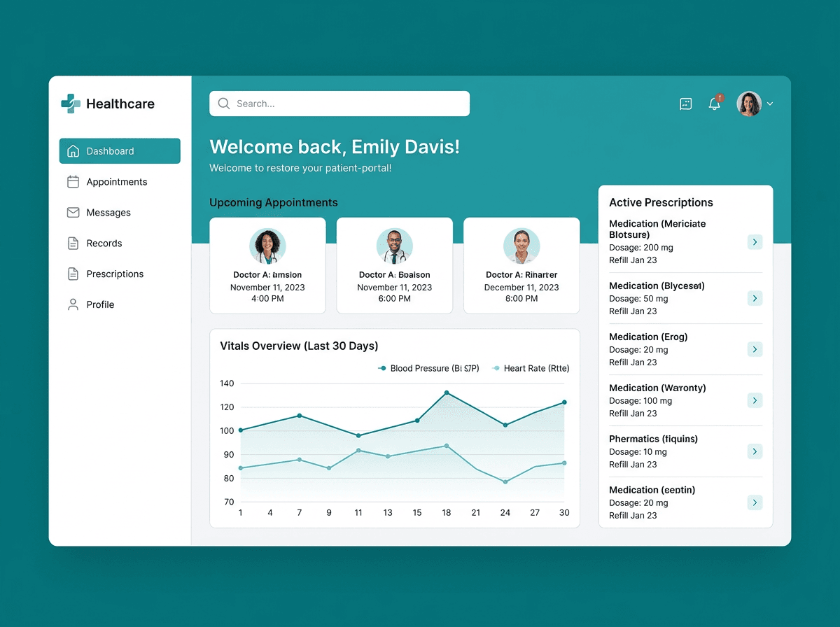840x627 pixels.
Task: Click the envelope icon beside Messages
Action: coord(73,213)
